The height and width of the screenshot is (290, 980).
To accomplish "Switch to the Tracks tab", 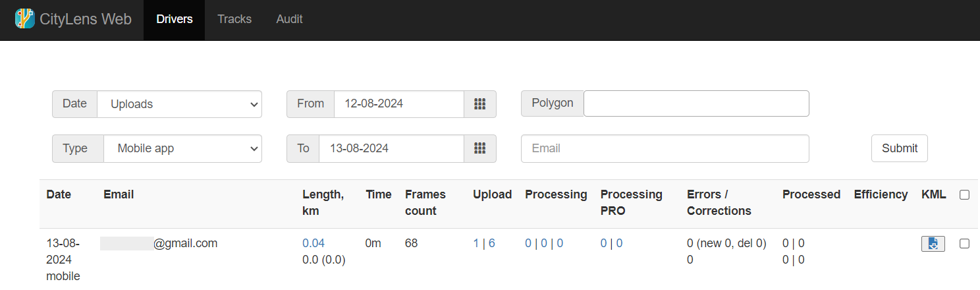I will coord(234,19).
